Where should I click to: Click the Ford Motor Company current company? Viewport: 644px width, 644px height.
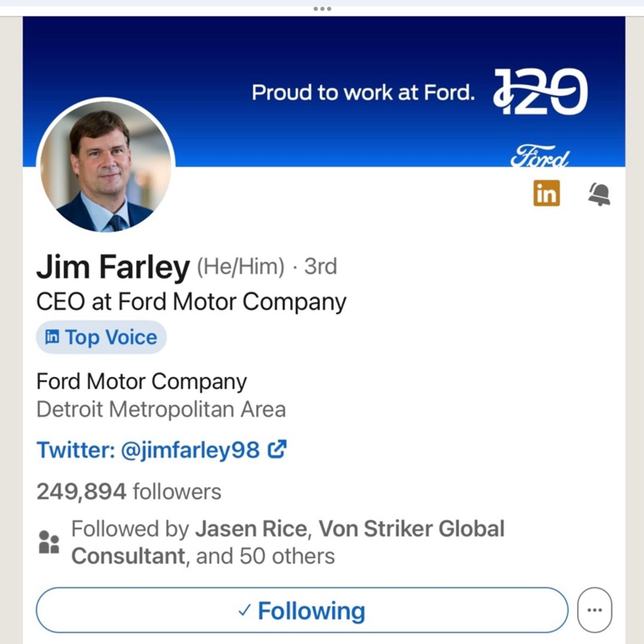142,381
